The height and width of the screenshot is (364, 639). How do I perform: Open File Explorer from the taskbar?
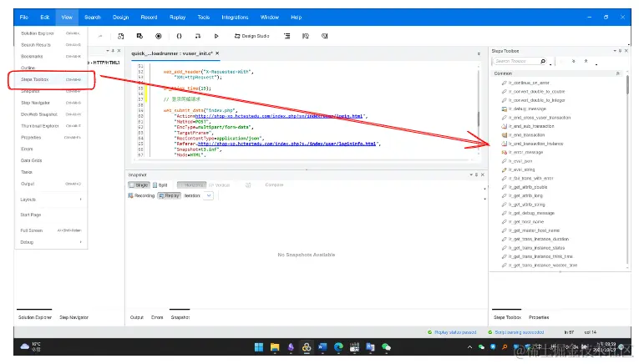coord(275,347)
